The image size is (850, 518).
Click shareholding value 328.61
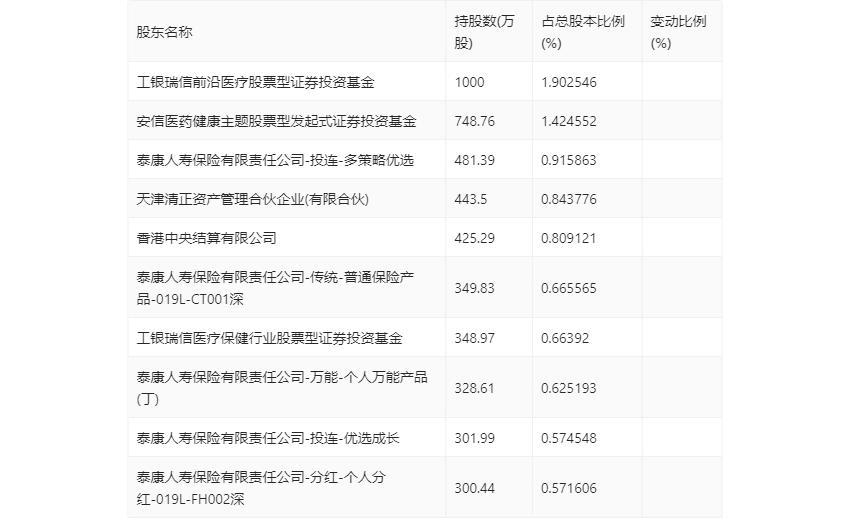pyautogui.click(x=474, y=388)
